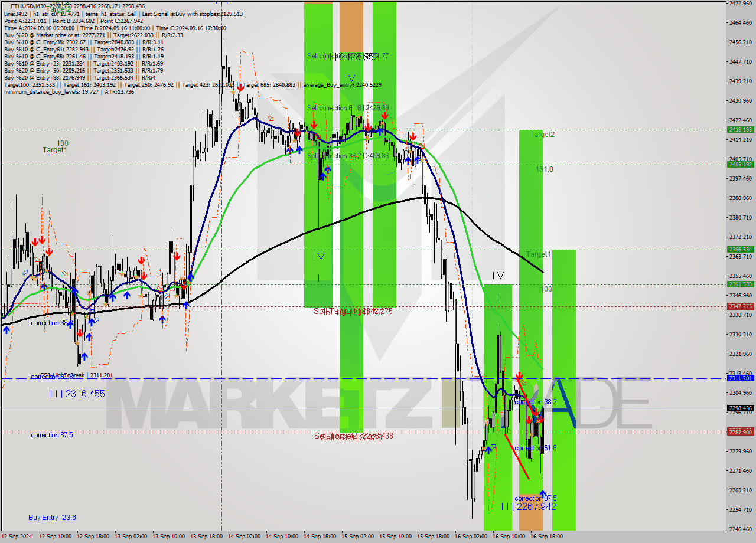
Task: Click the red 2342.275 price axis tag
Action: (x=740, y=306)
